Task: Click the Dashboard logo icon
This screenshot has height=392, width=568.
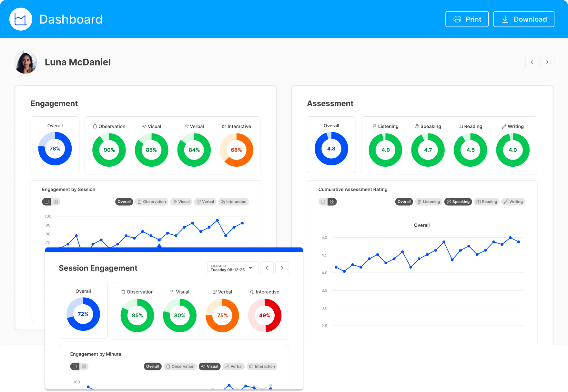Action: coord(20,19)
